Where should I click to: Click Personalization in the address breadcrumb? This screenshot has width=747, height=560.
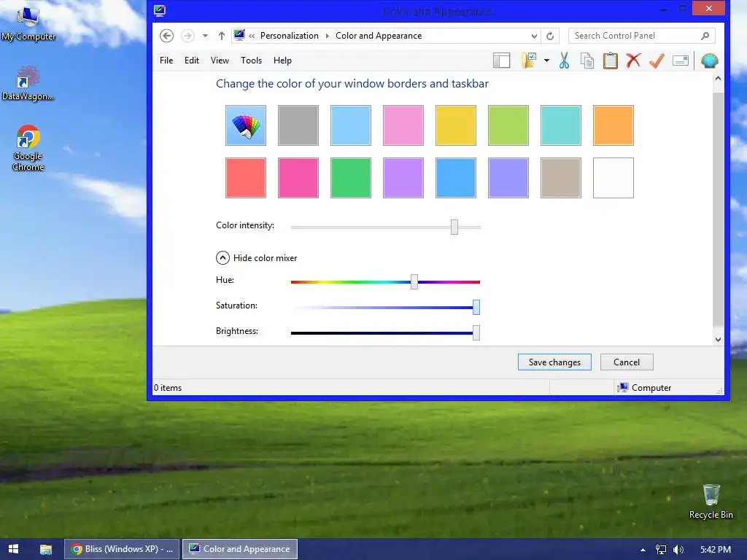pos(289,36)
